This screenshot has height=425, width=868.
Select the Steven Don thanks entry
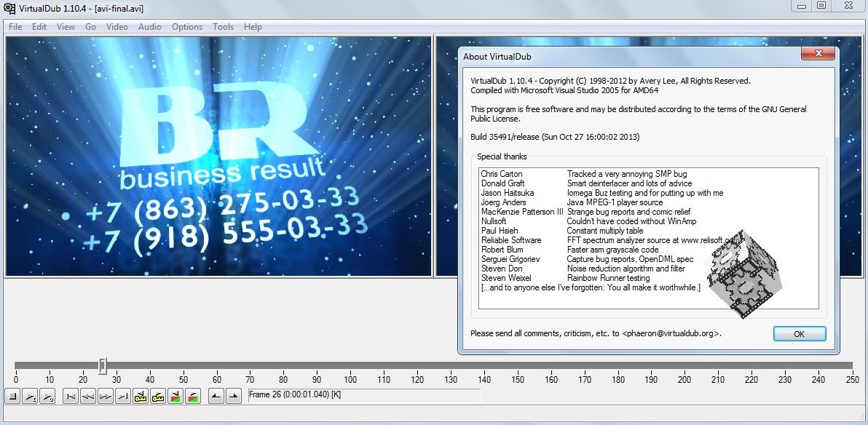tap(502, 269)
